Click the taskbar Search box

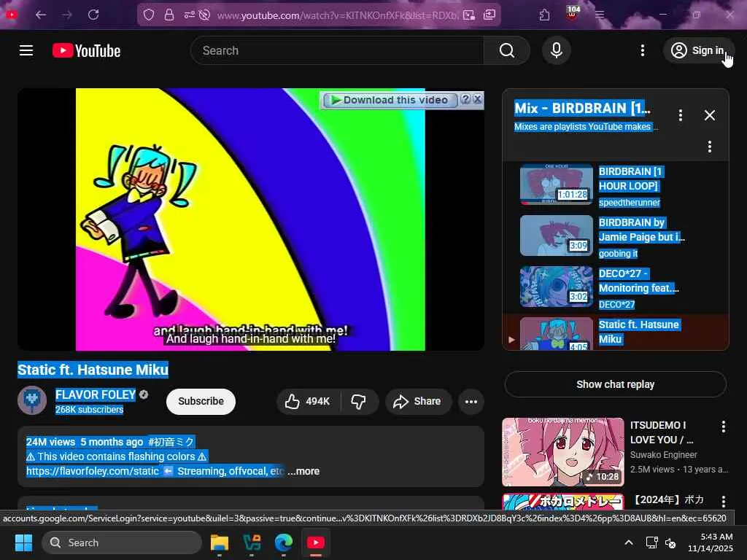click(122, 542)
